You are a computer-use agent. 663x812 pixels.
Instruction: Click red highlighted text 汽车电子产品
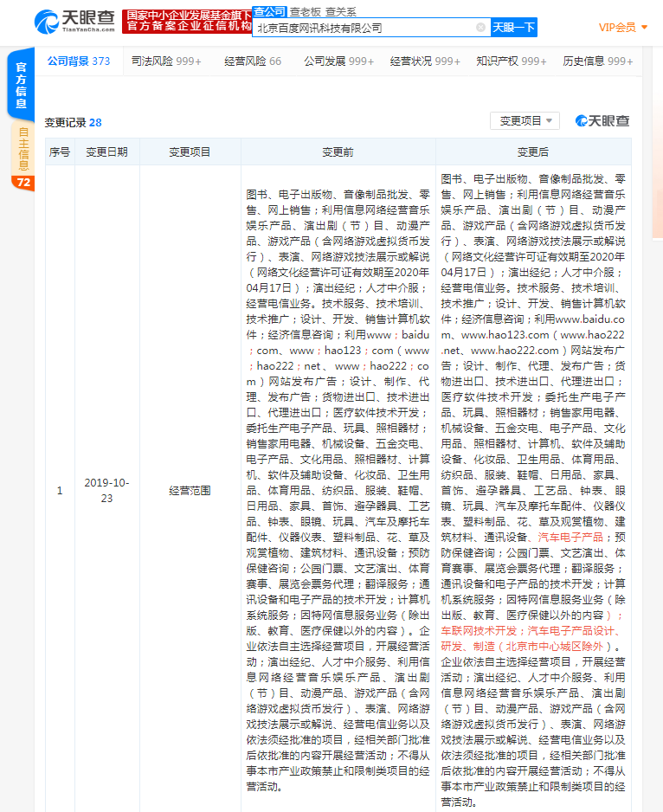pos(570,537)
